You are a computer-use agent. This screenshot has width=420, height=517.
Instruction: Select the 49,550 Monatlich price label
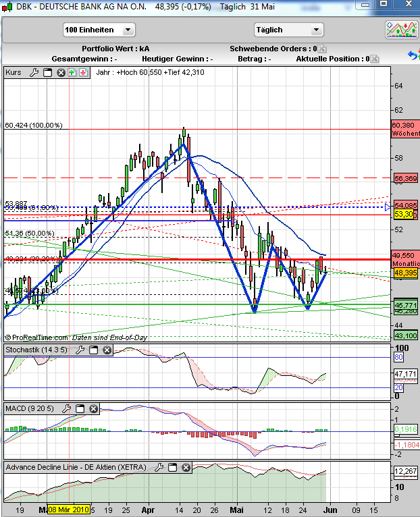(x=406, y=259)
